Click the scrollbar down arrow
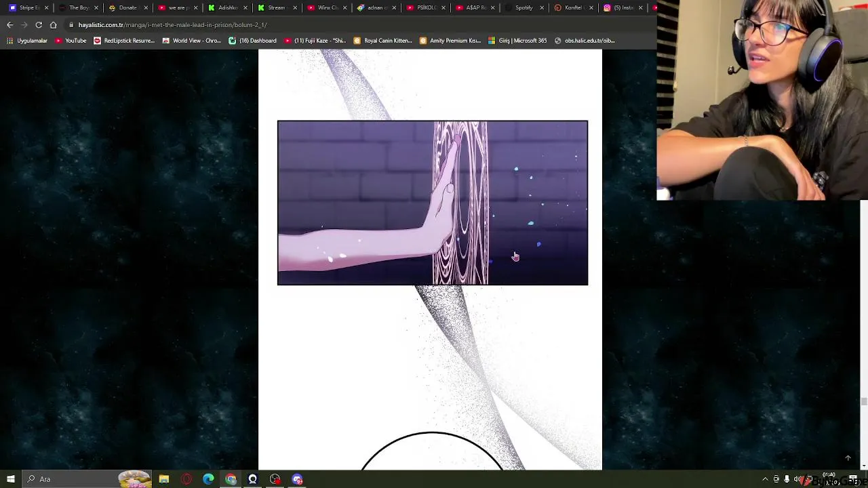Viewport: 868px width, 488px height. 863,466
